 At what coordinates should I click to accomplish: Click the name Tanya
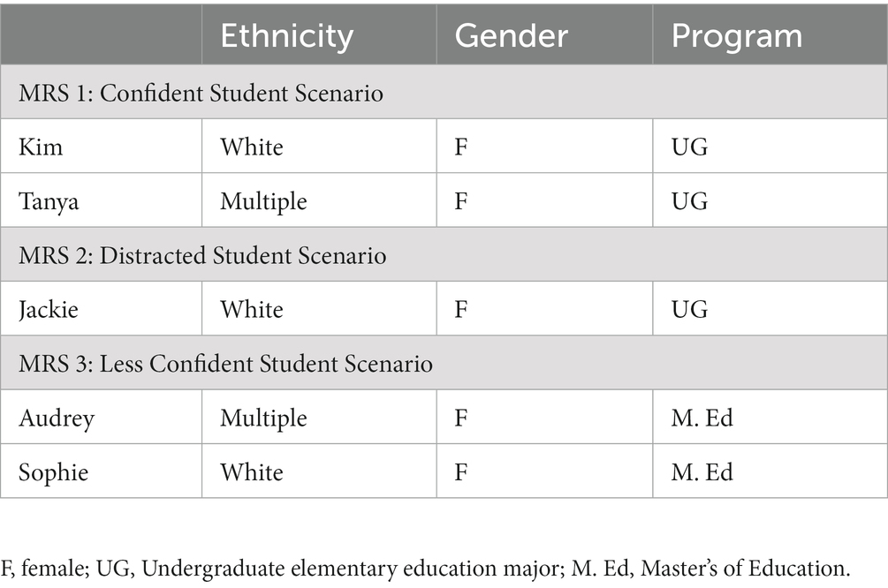(49, 202)
